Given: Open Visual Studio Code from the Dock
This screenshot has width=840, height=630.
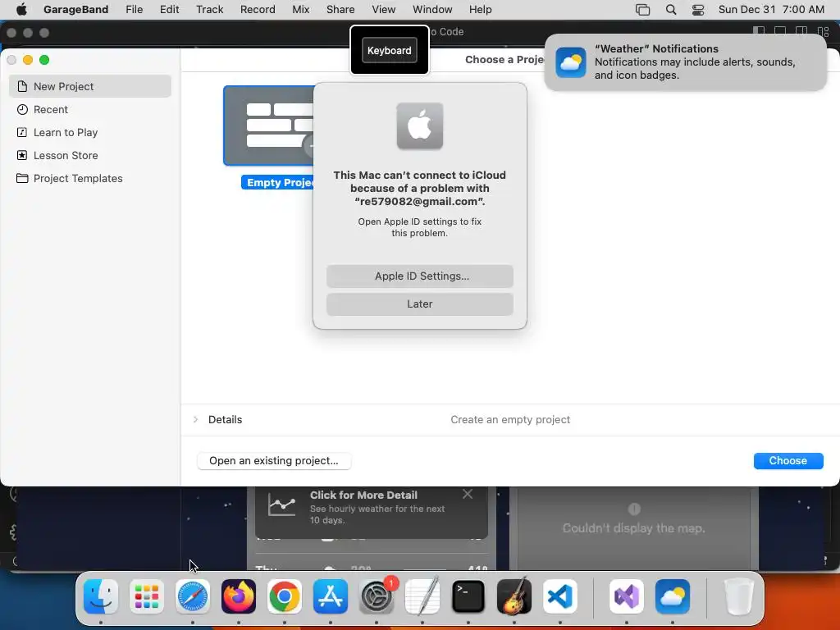Looking at the screenshot, I should click(x=560, y=596).
